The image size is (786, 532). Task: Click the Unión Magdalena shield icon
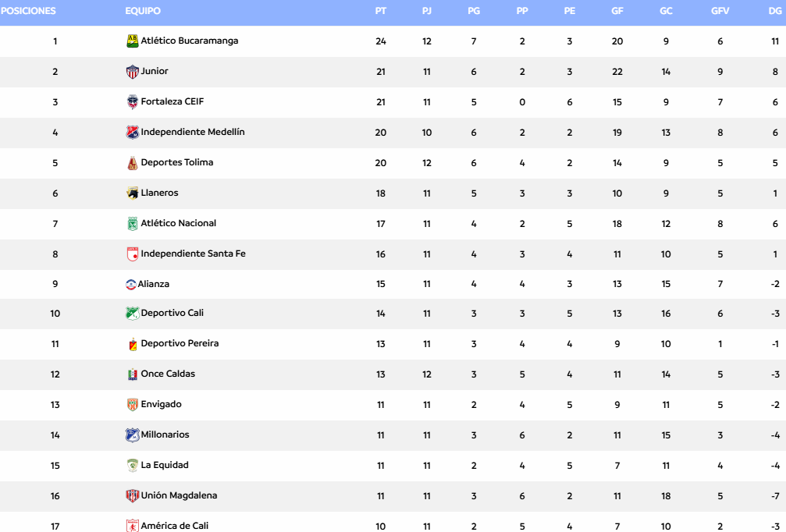tap(133, 496)
